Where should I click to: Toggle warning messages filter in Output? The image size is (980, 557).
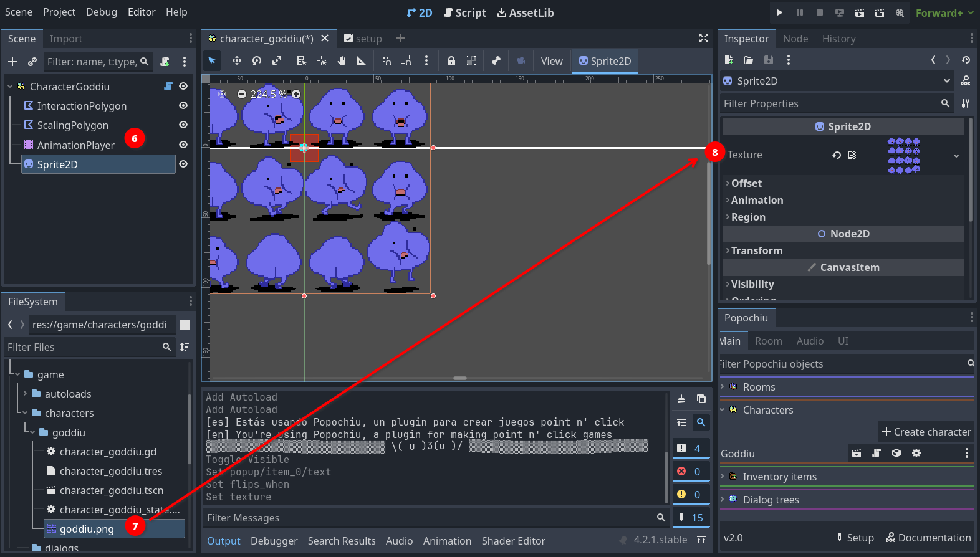click(x=691, y=494)
